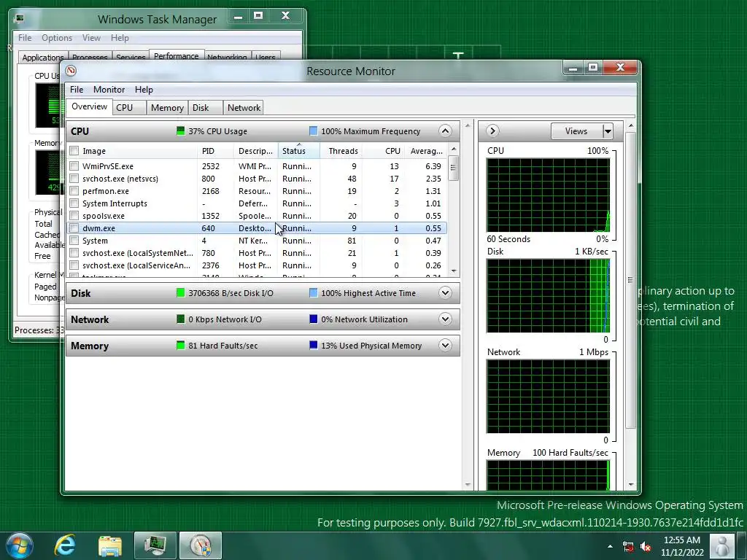Collapse the graphs pane arrow button
Screen dimensions: 747x560
point(492,131)
